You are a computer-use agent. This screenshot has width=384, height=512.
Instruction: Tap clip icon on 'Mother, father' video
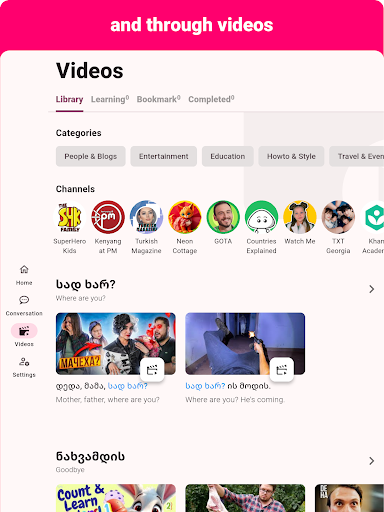152,369
